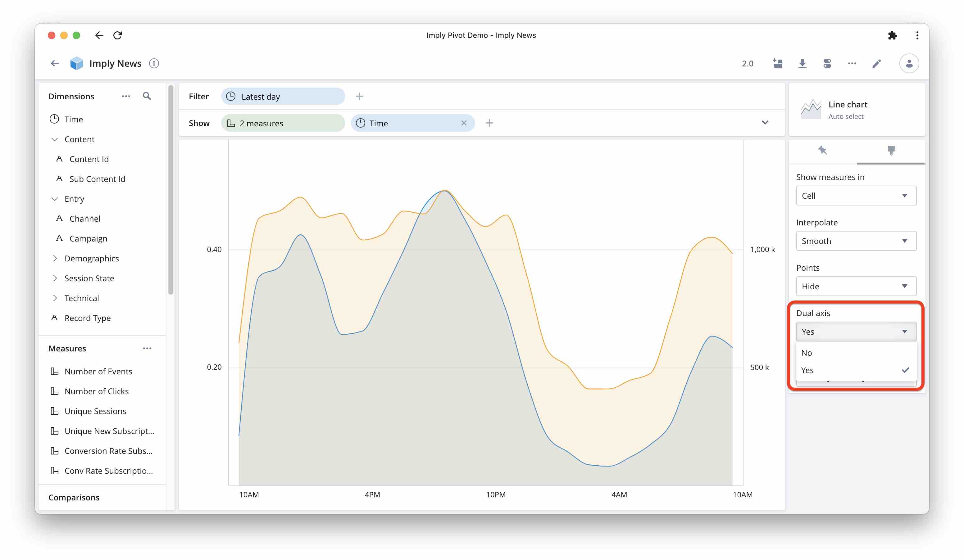964x560 pixels.
Task: Open the edit pencil icon
Action: tap(876, 63)
